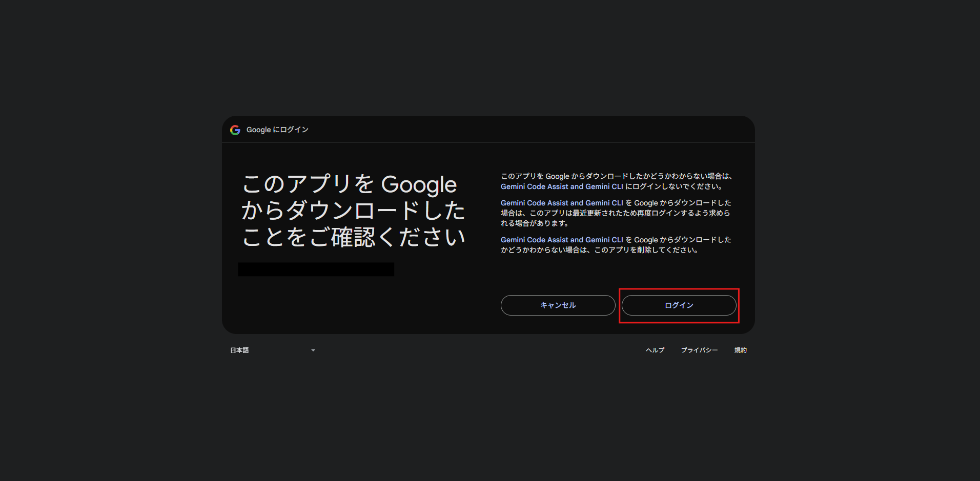
Task: Click Gemini Code Assist link in second paragraph
Action: coord(562,203)
